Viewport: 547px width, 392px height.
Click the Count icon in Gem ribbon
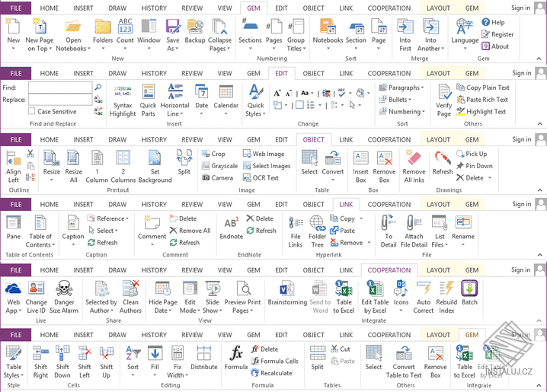click(x=125, y=26)
